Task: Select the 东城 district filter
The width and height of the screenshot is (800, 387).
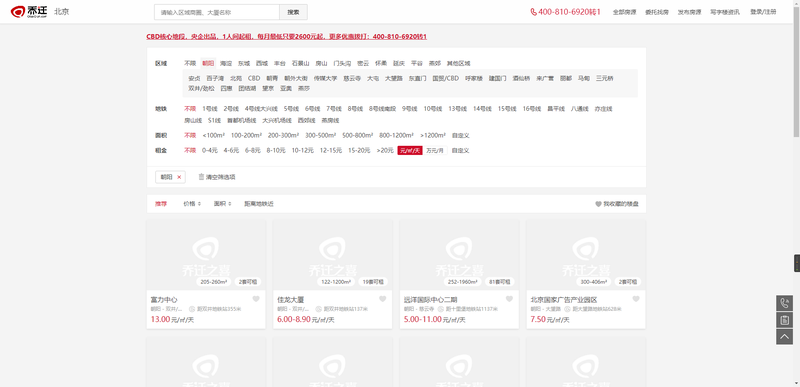Action: click(244, 63)
